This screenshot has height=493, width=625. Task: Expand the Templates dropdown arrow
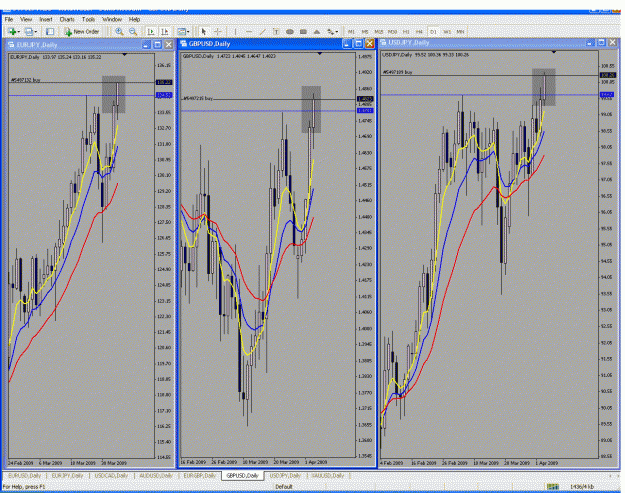(x=188, y=31)
